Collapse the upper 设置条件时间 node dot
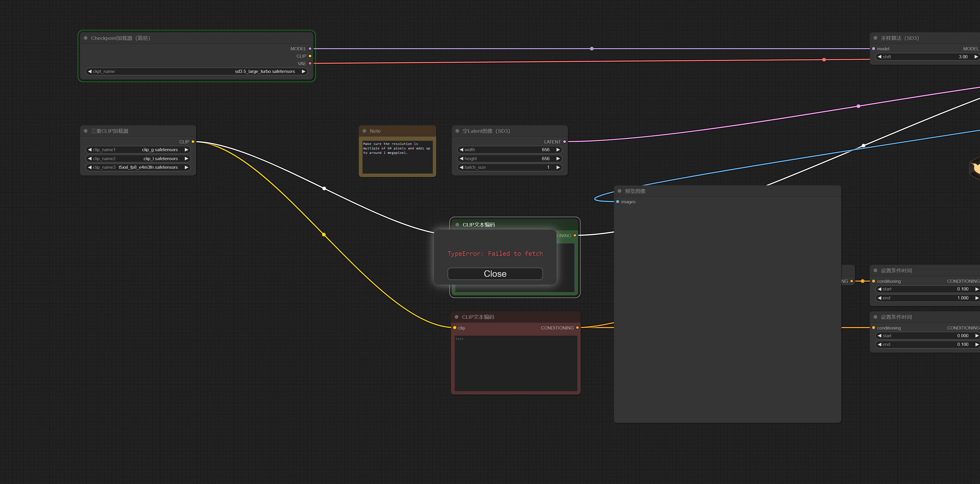This screenshot has height=484, width=980. point(875,270)
